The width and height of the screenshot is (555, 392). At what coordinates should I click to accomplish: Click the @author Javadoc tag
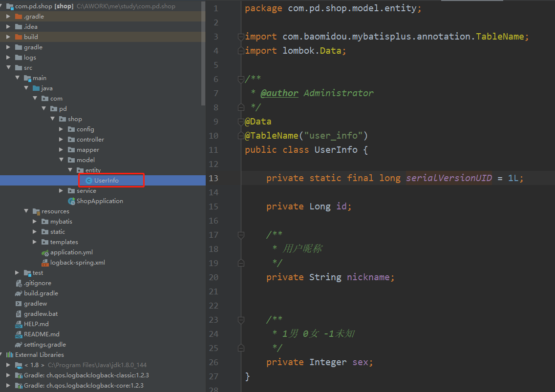coord(279,93)
